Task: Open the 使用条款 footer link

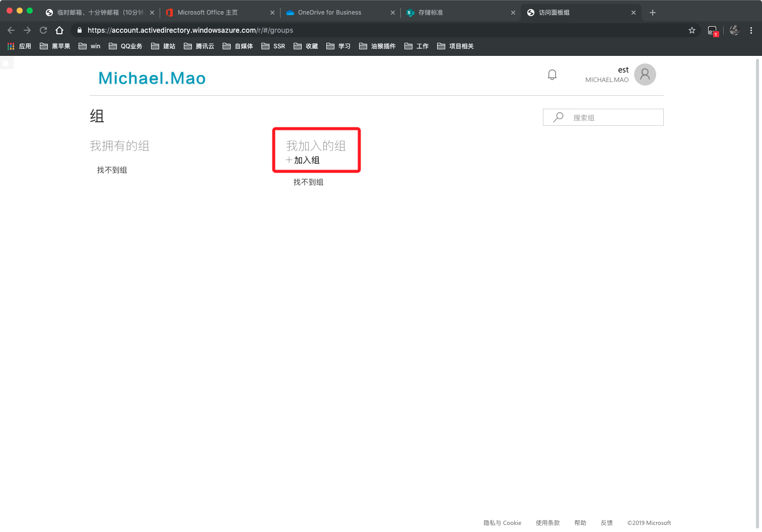Action: pyautogui.click(x=547, y=523)
